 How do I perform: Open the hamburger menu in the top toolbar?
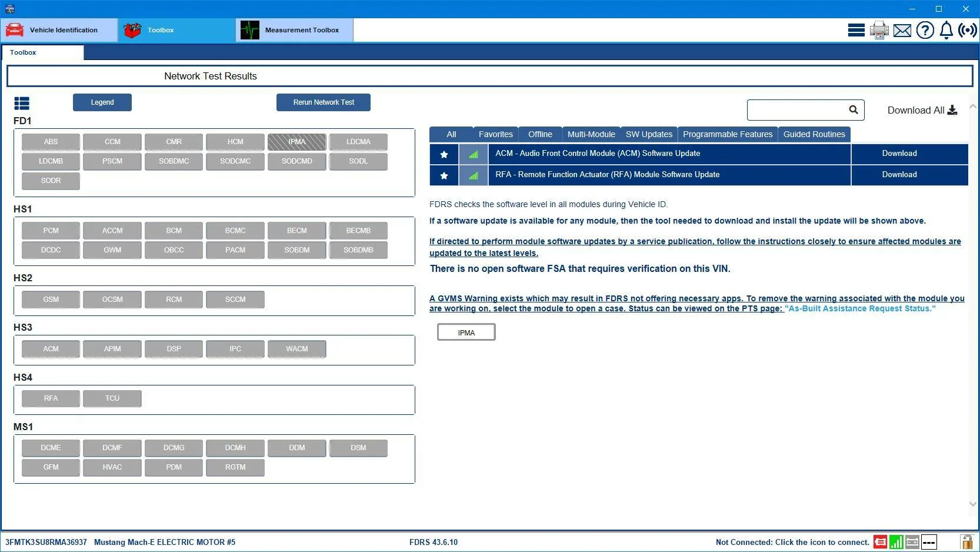coord(856,30)
